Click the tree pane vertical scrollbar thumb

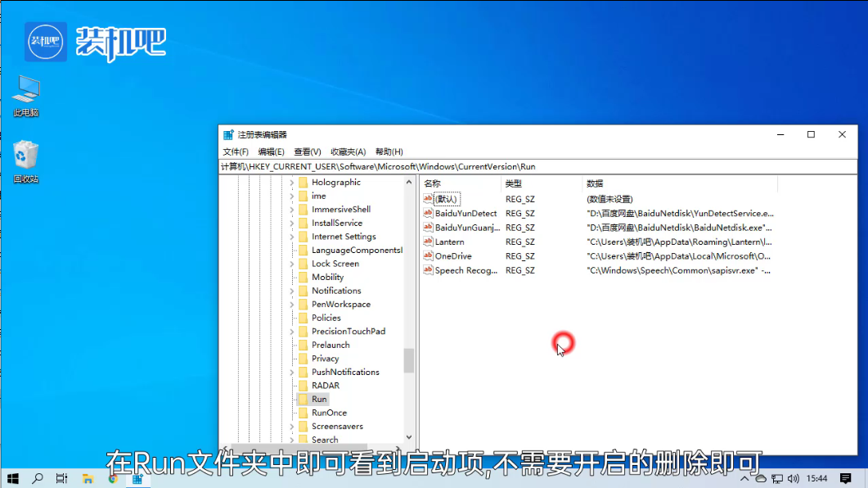tap(409, 360)
